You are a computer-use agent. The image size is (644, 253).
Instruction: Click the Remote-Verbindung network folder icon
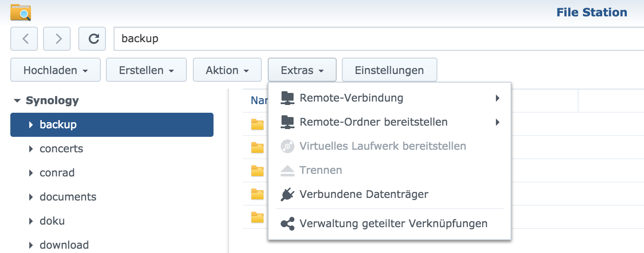[x=287, y=98]
